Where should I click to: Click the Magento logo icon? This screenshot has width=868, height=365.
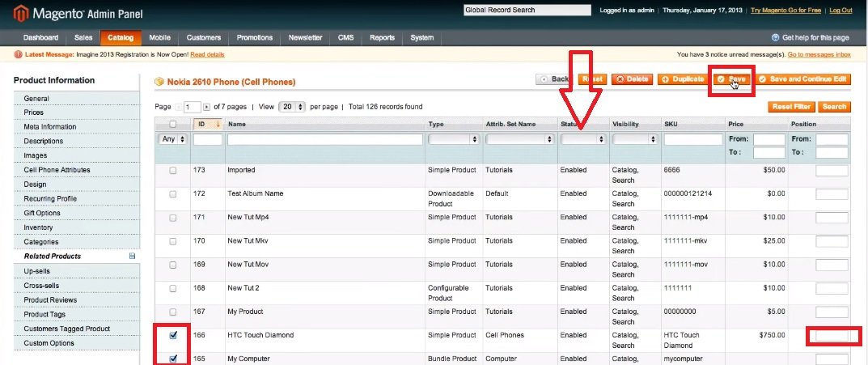tap(20, 13)
